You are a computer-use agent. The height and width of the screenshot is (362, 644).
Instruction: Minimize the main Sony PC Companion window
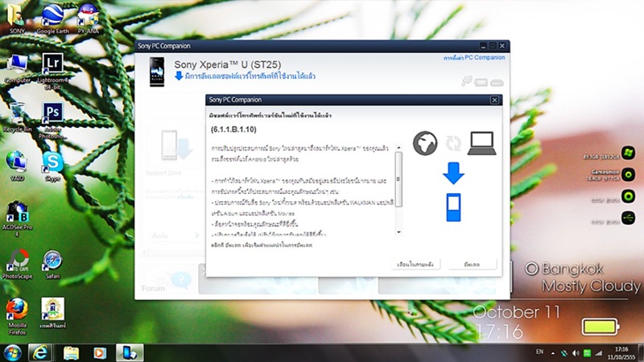tap(484, 46)
